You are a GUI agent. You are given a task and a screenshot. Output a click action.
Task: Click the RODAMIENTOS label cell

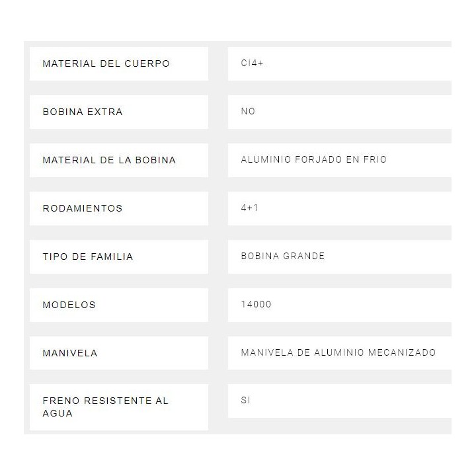point(83,208)
